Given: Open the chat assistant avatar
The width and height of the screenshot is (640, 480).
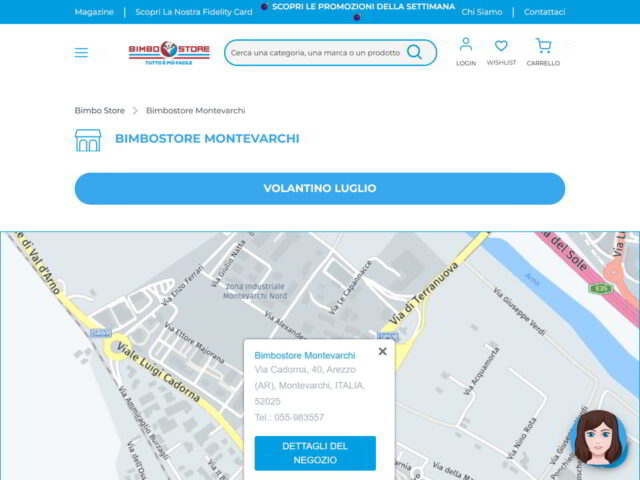Looking at the screenshot, I should point(599,439).
